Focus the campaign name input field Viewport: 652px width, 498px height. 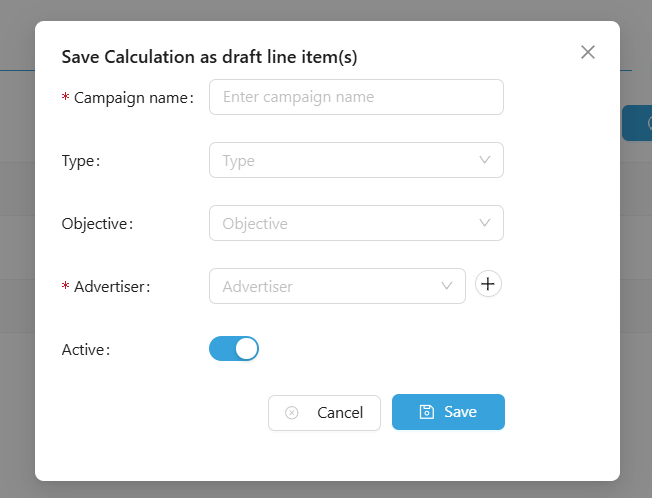point(356,97)
